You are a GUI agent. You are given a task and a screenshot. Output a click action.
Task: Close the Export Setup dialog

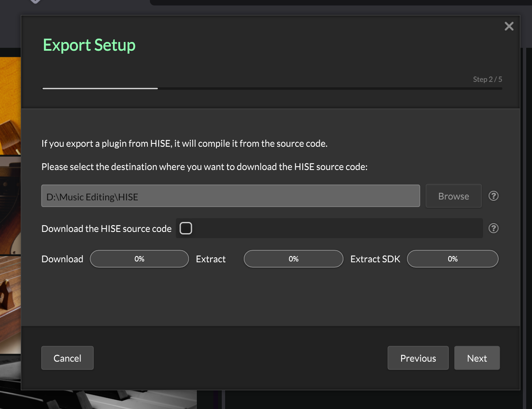509,26
